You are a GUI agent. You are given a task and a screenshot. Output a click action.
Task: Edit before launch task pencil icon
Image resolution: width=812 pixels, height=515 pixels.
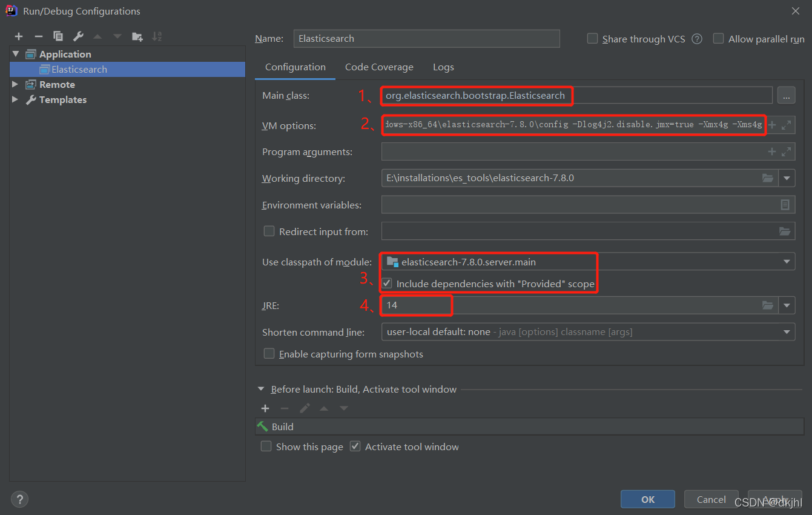305,408
